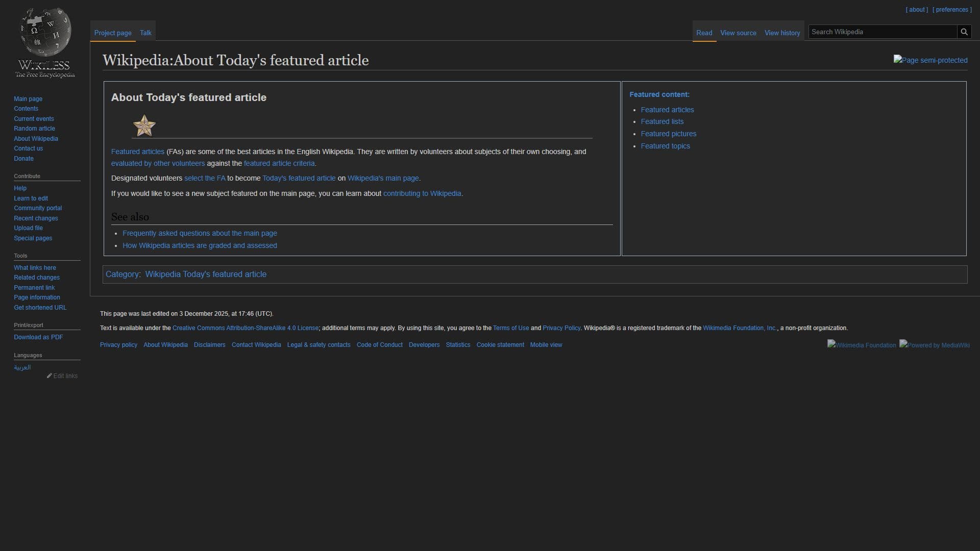The width and height of the screenshot is (980, 551).
Task: Open What links here
Action: (35, 268)
